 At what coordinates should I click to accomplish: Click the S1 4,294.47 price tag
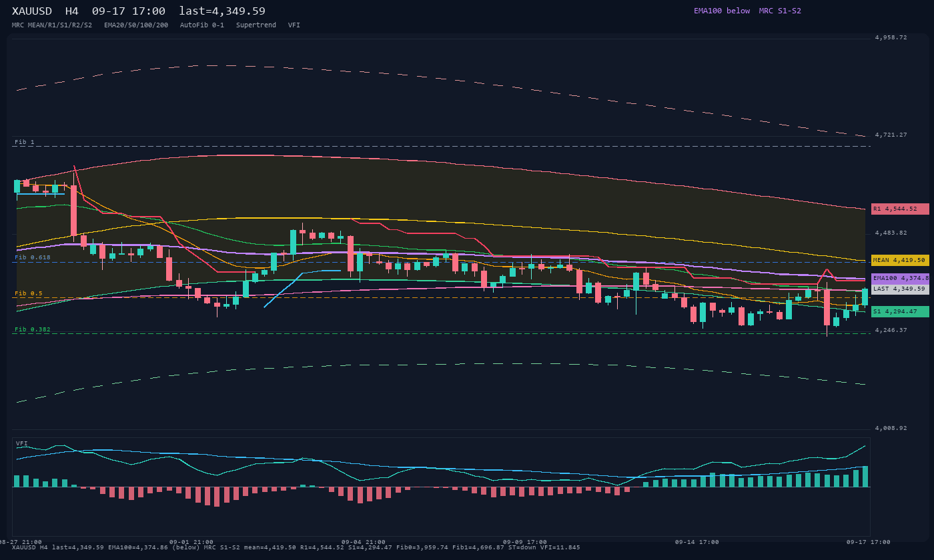coord(900,311)
